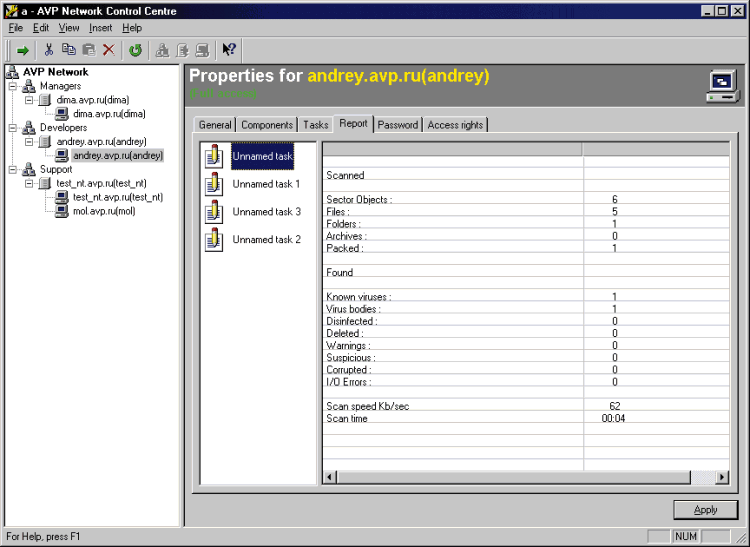This screenshot has width=750, height=547.
Task: Click the 'I/O Errors :' row label
Action: 349,382
